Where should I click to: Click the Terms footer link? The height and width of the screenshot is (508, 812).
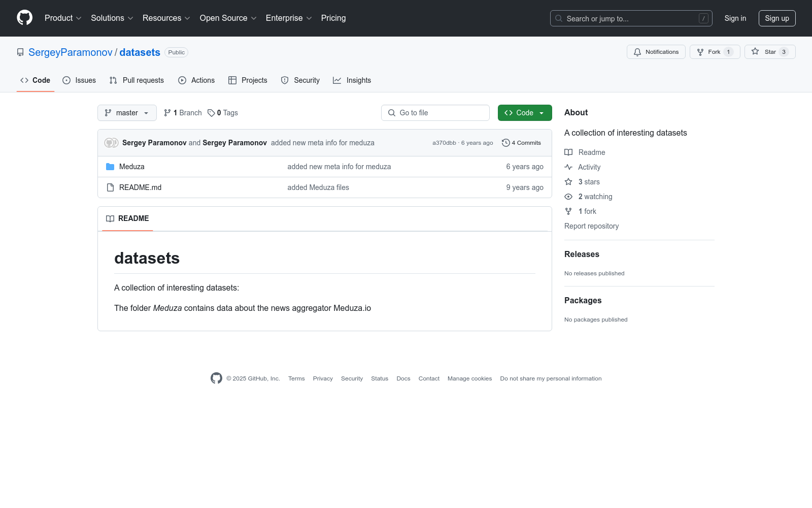296,378
